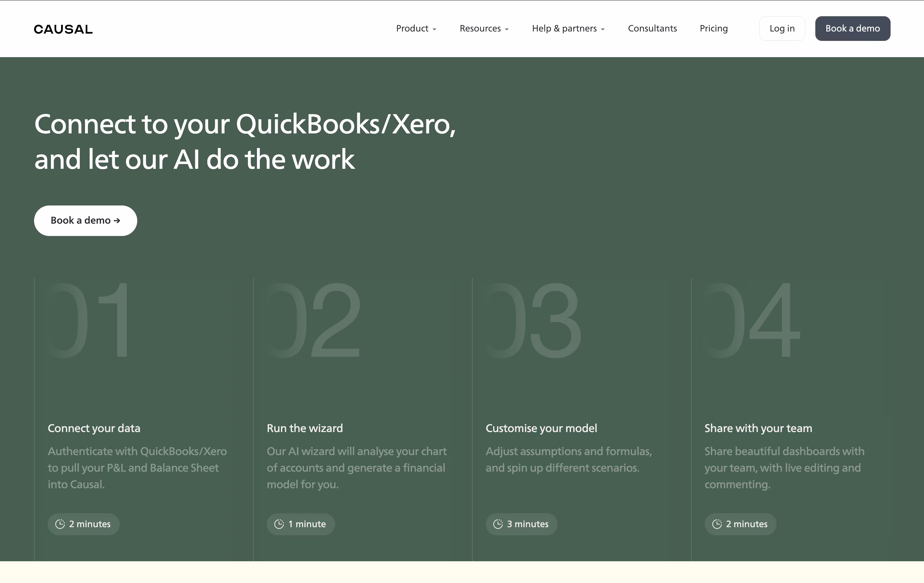Click the "3 minutes" time badge text
924x583 pixels.
tap(528, 524)
